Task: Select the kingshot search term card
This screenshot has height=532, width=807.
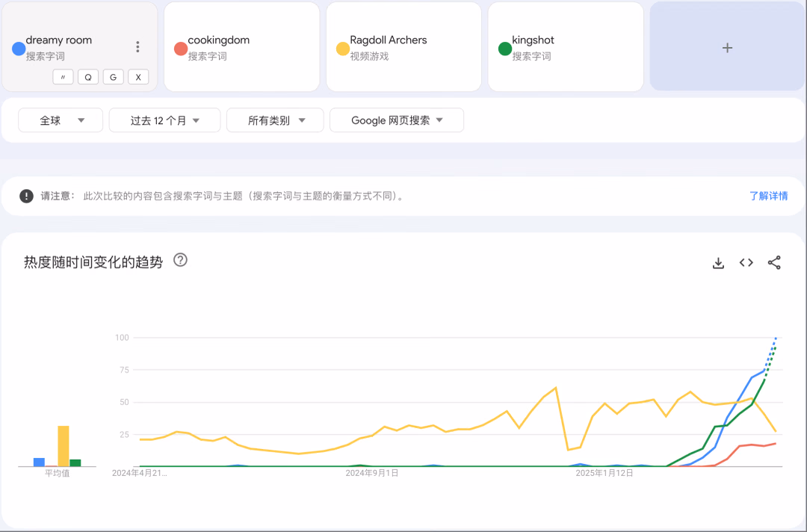Action: tap(566, 47)
